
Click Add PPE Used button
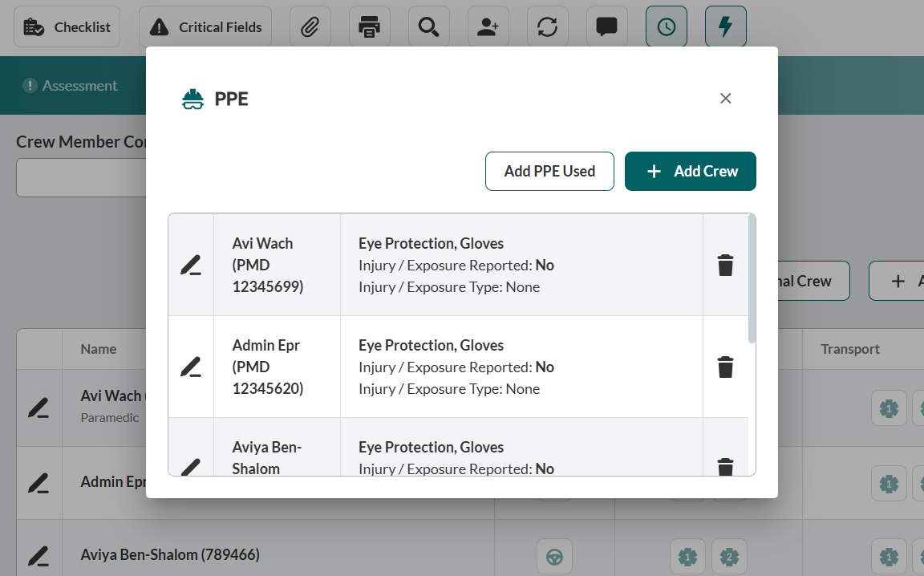coord(549,172)
